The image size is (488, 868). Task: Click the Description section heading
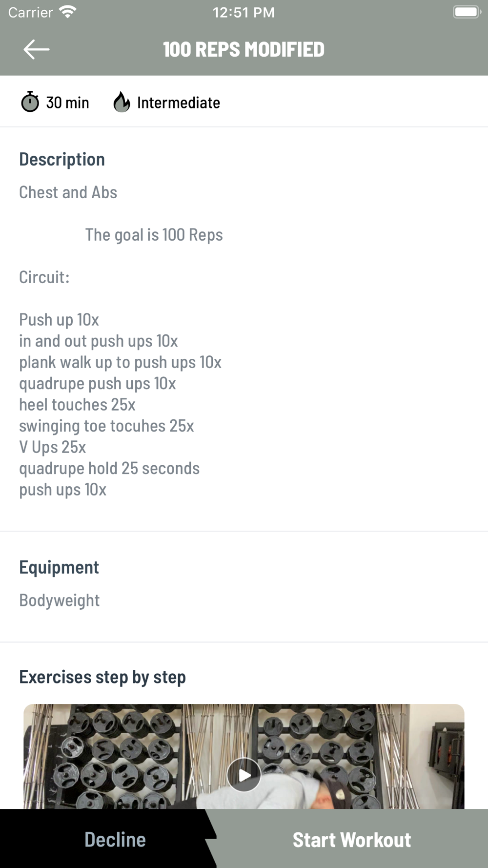tap(62, 159)
